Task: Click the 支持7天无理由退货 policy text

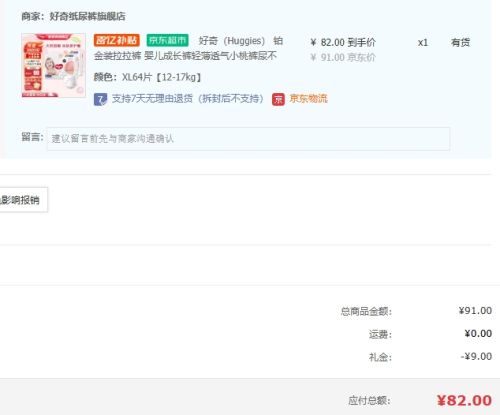Action: click(x=188, y=99)
